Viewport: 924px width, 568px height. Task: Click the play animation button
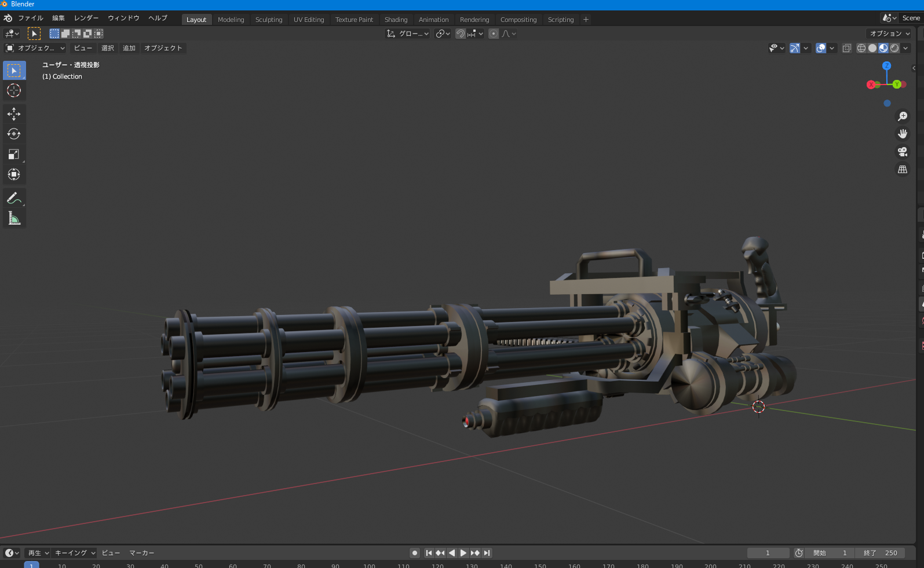pos(463,553)
